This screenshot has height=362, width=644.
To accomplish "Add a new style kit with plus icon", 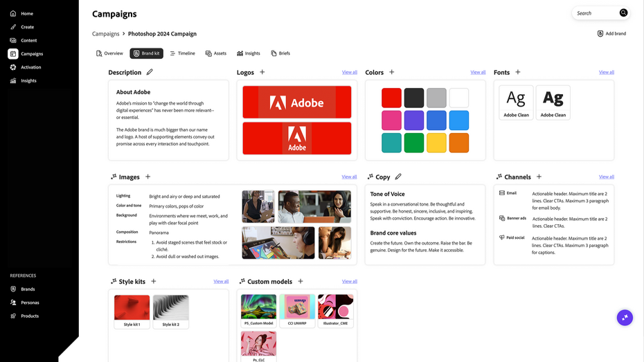I will click(154, 281).
